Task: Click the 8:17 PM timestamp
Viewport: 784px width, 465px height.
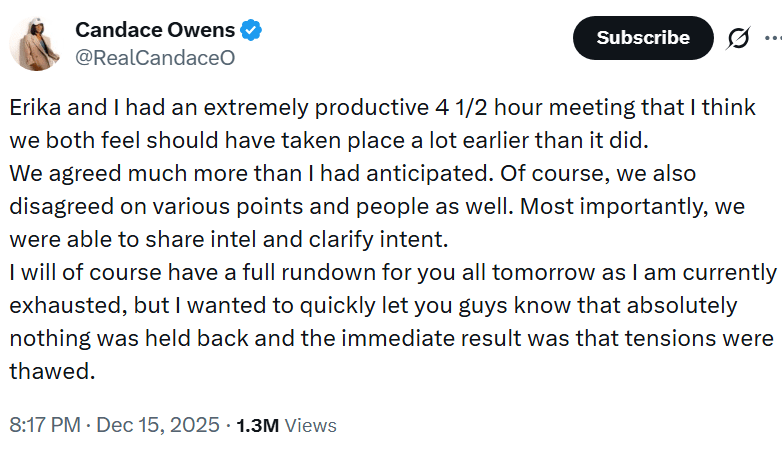Action: click(44, 425)
